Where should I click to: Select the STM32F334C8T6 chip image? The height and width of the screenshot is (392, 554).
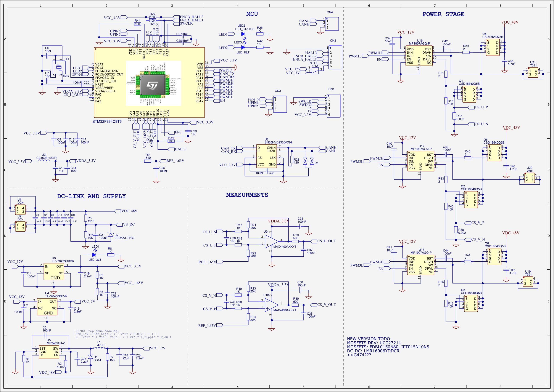pyautogui.click(x=154, y=83)
